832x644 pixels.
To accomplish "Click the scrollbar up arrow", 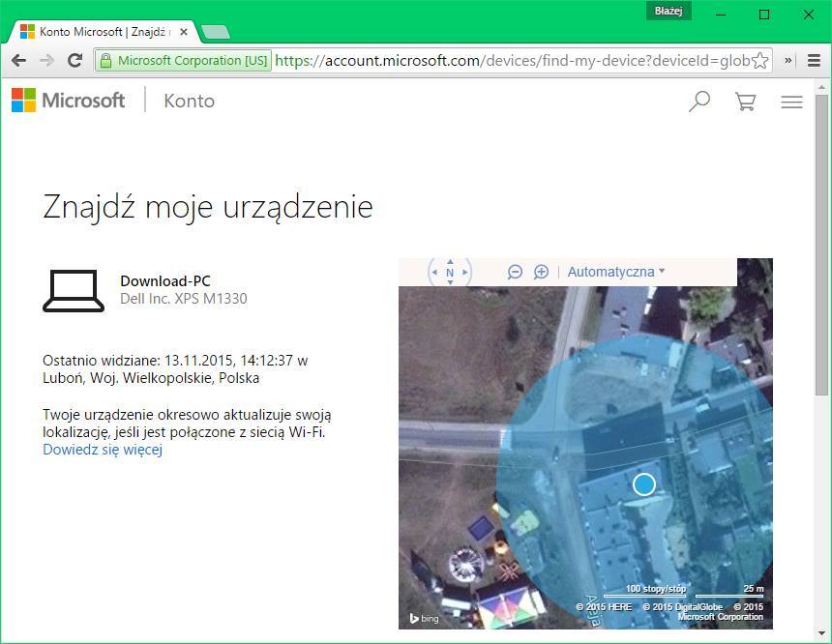I will [x=821, y=87].
